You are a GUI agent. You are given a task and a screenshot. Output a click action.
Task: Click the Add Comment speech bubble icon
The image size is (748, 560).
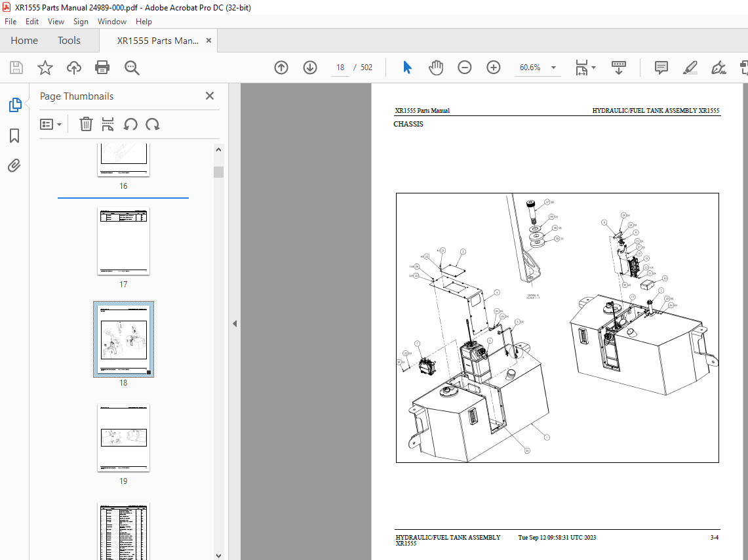pyautogui.click(x=661, y=67)
